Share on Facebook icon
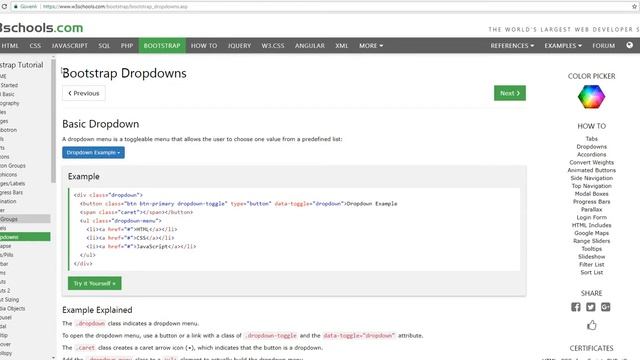Viewport: 640px width, 360px height. (x=576, y=307)
